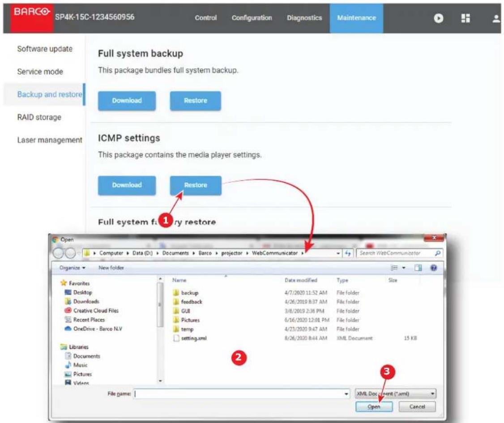This screenshot has height=423, width=504.
Task: Open the player control play icon
Action: (x=439, y=18)
